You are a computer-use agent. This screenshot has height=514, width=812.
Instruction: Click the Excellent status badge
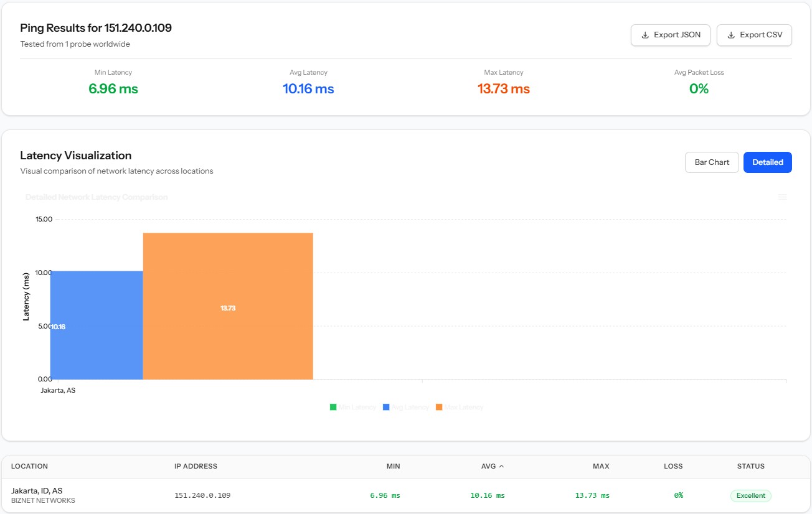pyautogui.click(x=751, y=496)
